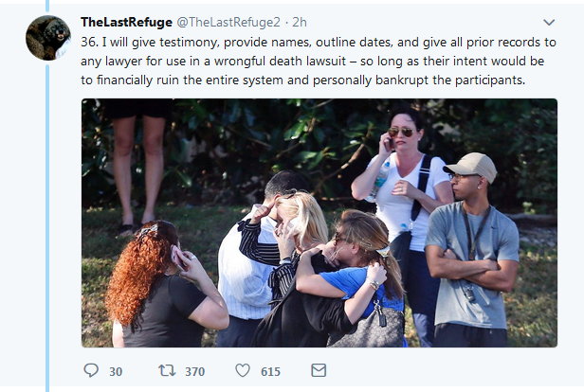Screen dimensions: 584x392
Task: Open the reply speech bubble icon
Action: (x=91, y=370)
